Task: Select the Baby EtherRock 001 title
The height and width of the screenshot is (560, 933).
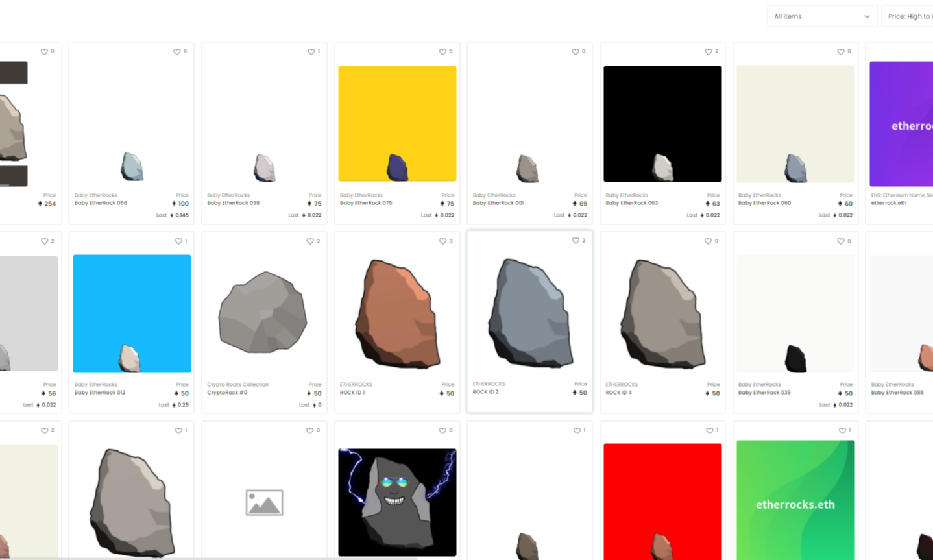Action: click(498, 203)
